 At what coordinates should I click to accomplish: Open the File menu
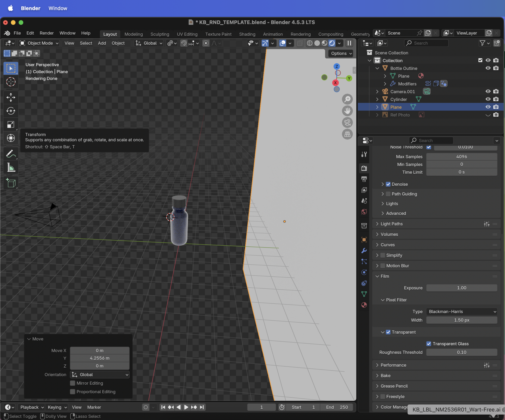tap(17, 33)
